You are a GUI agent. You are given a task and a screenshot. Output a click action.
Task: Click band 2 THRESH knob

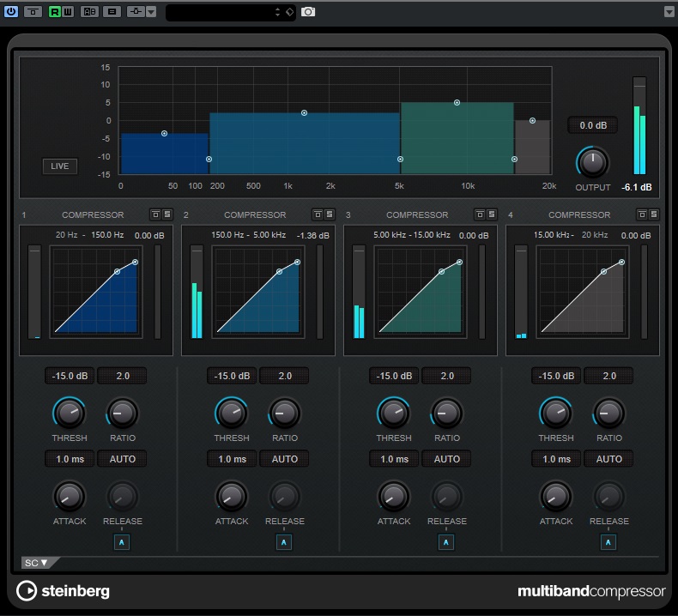232,414
